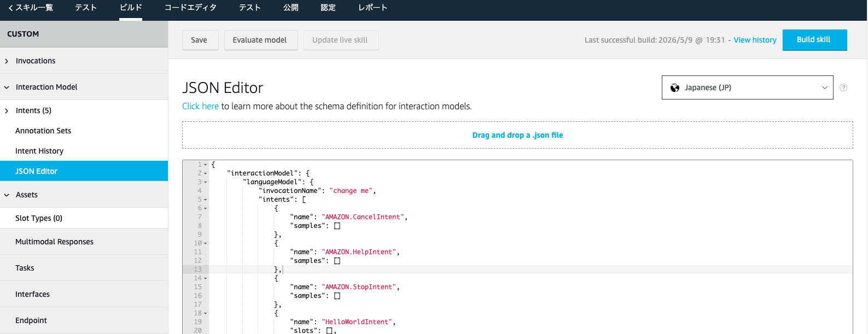Select JSON Editor in sidebar
Screen dimensions: 868x334
[x=84, y=171]
